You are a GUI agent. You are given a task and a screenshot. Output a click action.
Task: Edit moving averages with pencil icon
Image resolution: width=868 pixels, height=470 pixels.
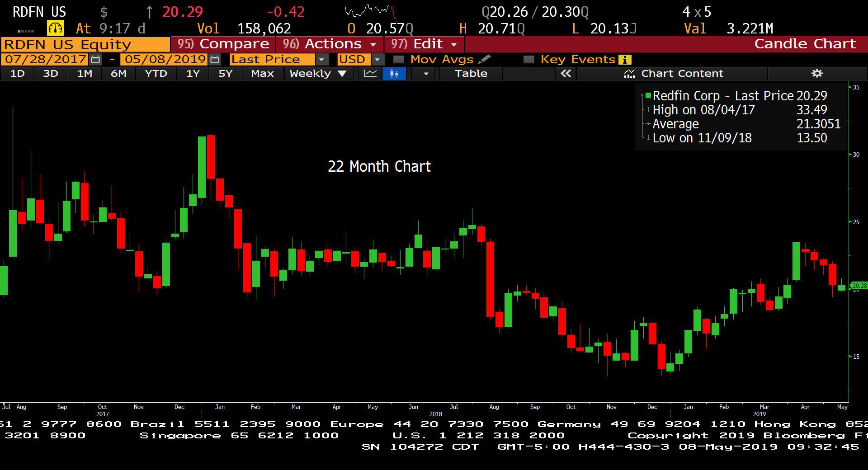coord(484,59)
